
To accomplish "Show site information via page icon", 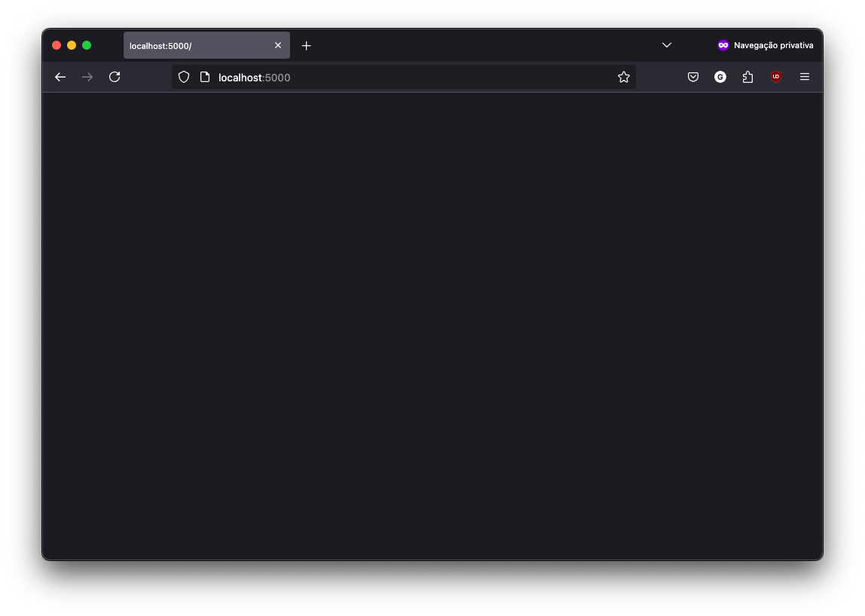I will point(204,77).
